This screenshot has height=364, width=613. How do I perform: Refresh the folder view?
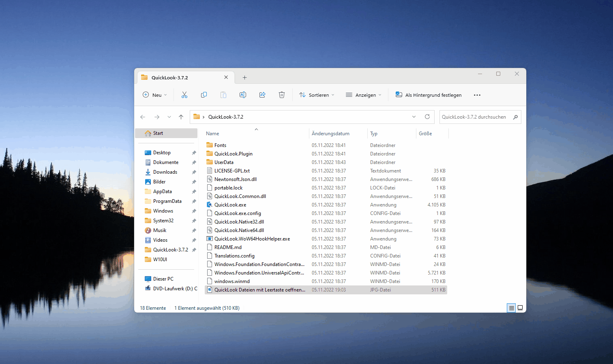click(x=427, y=117)
